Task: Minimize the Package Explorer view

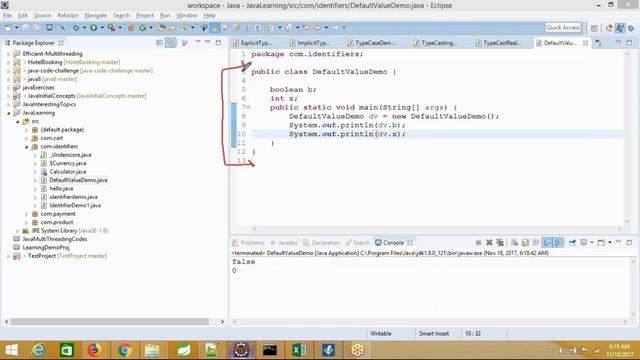Action: 208,42
